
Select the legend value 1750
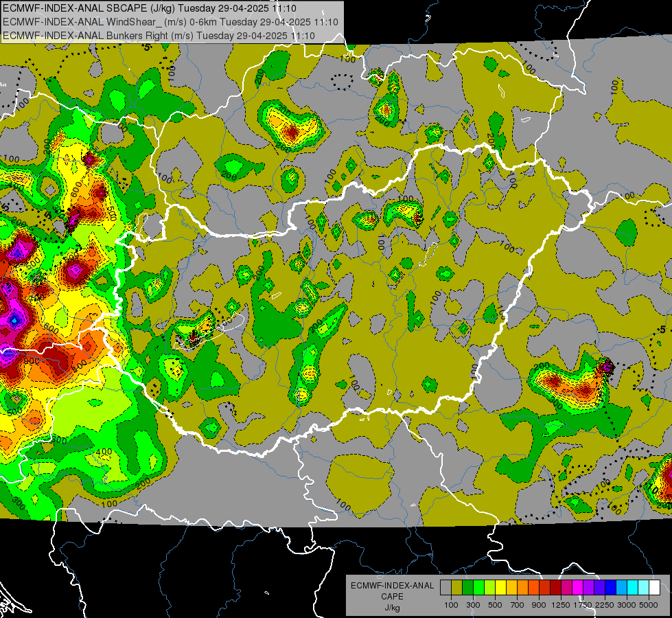[583, 605]
